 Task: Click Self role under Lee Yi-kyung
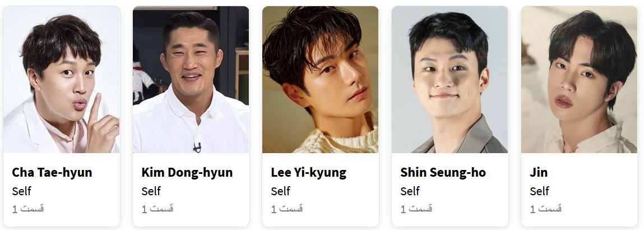pos(280,191)
